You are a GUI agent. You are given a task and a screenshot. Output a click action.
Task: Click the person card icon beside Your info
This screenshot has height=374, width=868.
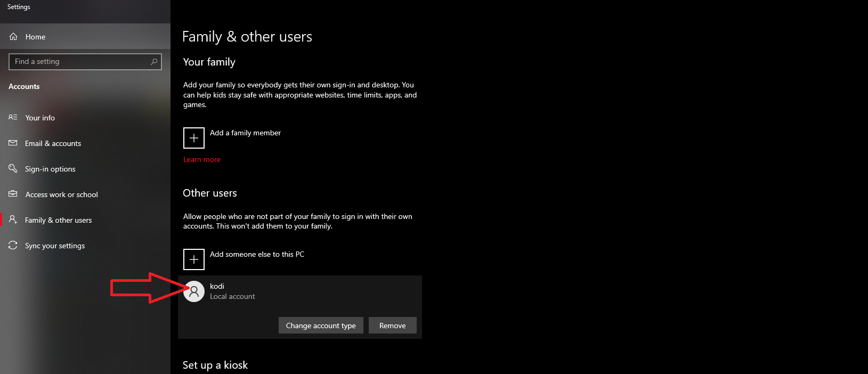(x=13, y=118)
